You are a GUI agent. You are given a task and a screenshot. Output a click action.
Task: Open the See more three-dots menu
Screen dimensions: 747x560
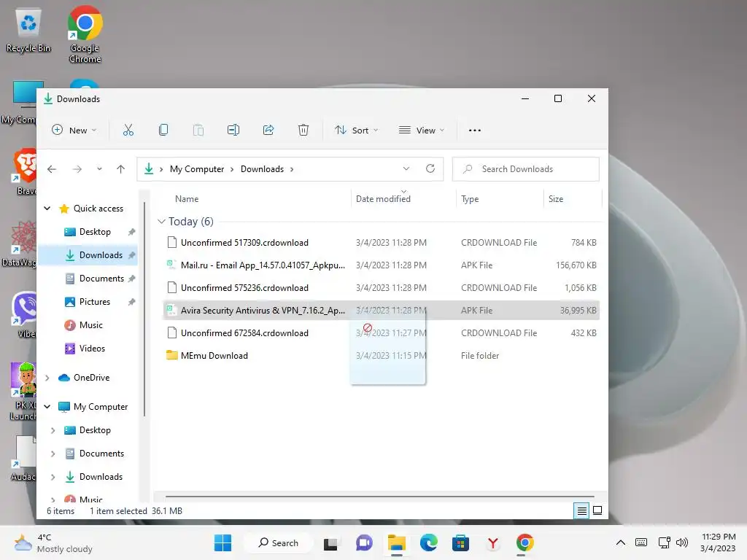pos(474,130)
